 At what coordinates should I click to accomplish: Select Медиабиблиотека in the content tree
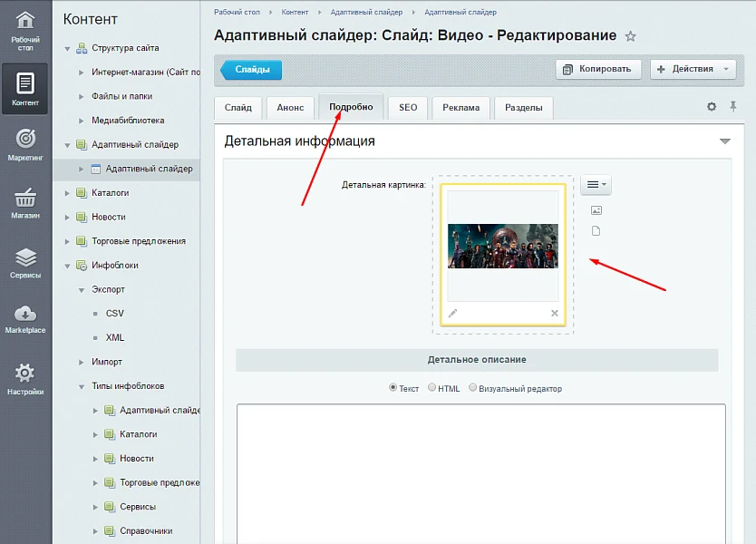pyautogui.click(x=128, y=121)
